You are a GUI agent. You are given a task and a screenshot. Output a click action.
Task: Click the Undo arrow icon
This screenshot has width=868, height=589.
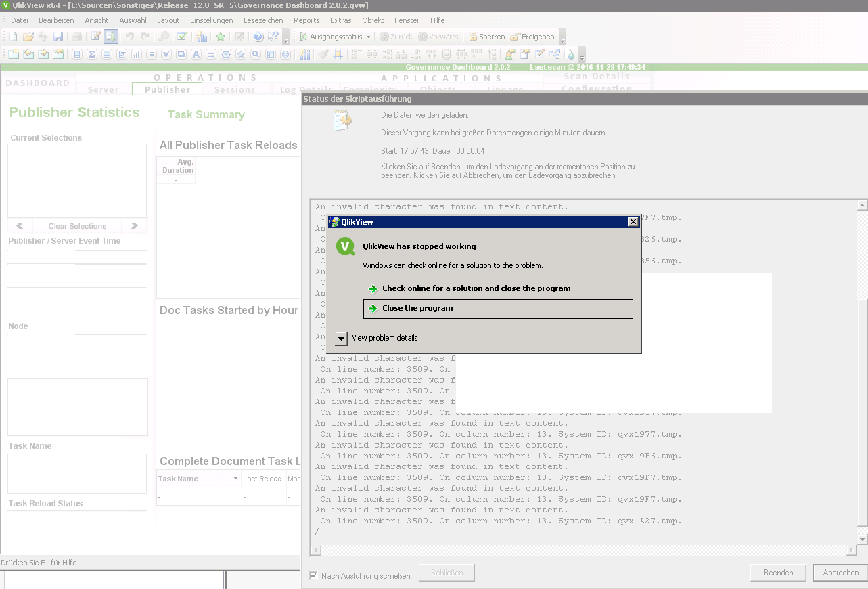tap(129, 37)
